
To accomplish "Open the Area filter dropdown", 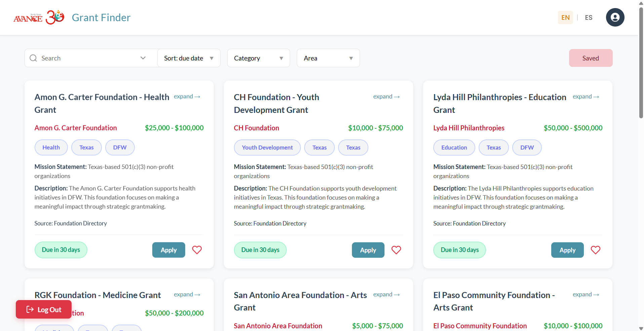I will (328, 58).
